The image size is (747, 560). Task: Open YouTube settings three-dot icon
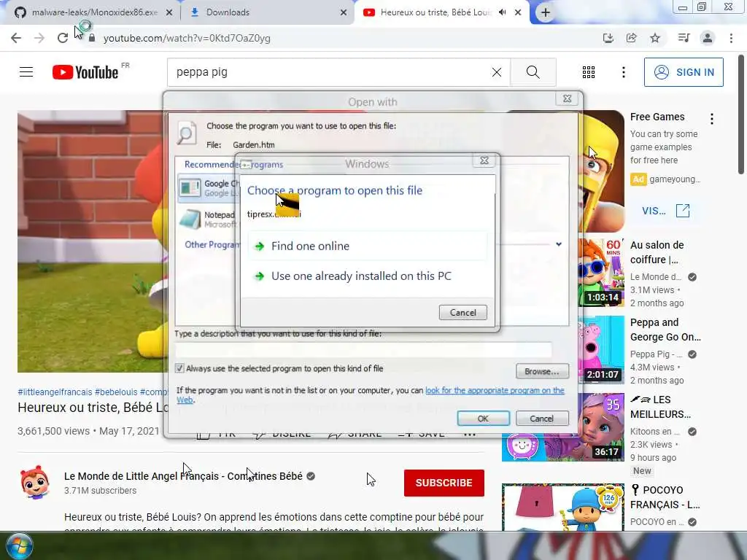pos(624,72)
